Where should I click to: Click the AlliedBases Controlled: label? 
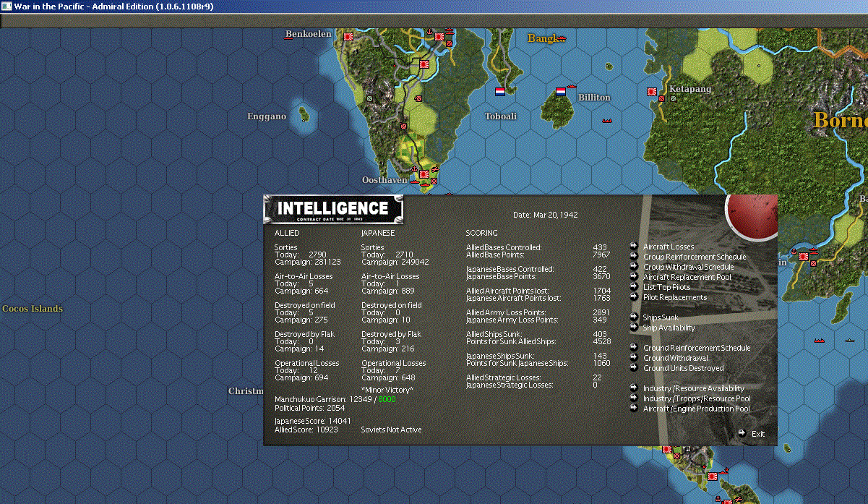pyautogui.click(x=504, y=247)
